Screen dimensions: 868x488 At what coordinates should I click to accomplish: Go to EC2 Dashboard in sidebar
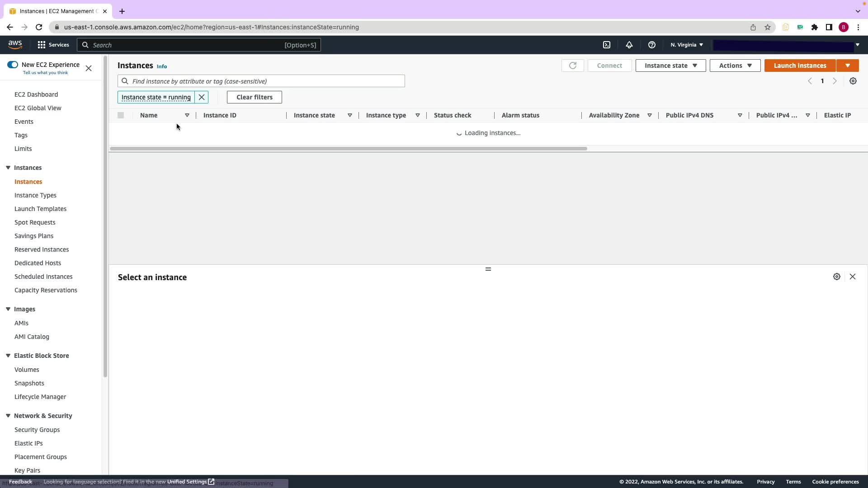36,94
